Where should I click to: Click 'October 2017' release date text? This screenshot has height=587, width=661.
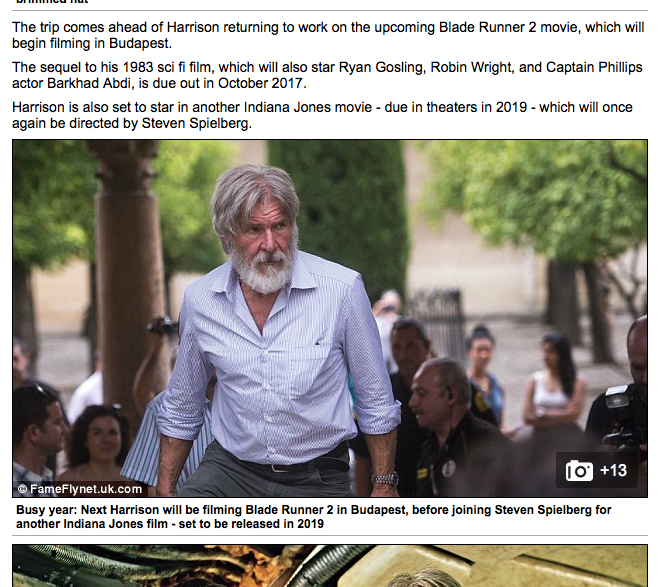coord(260,83)
